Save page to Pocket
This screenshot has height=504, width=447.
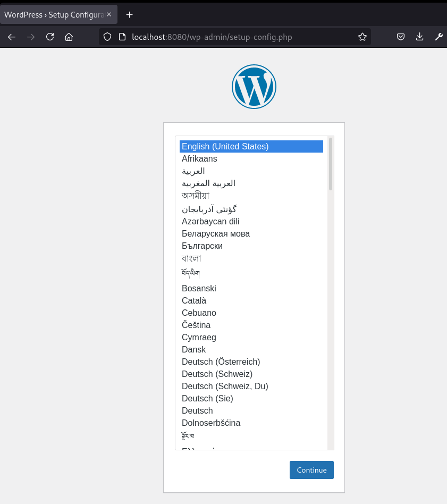click(x=400, y=37)
